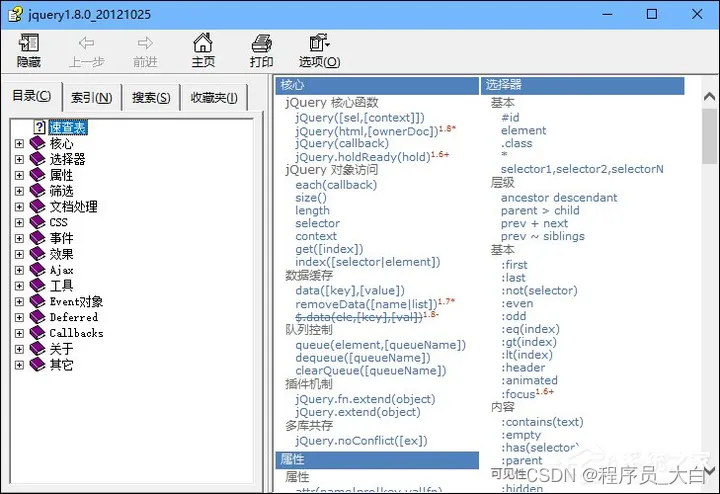The height and width of the screenshot is (494, 720).
Task: Expand the Deferred tree node
Action: coord(19,317)
